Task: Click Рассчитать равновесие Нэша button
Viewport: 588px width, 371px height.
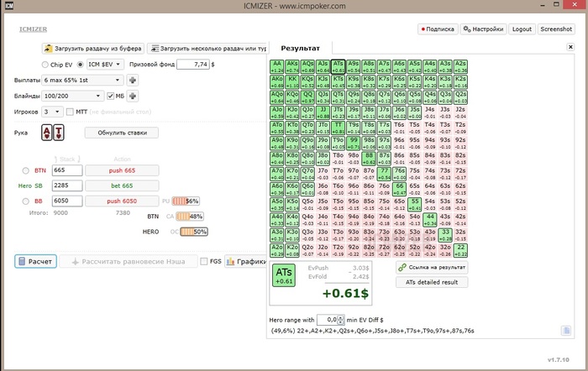Action: pos(129,262)
